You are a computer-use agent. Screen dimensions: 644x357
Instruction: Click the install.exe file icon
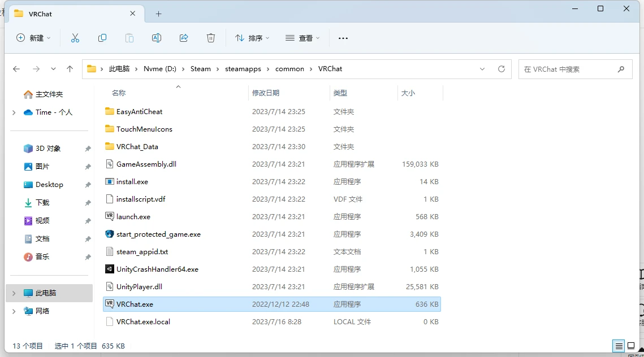coord(109,181)
